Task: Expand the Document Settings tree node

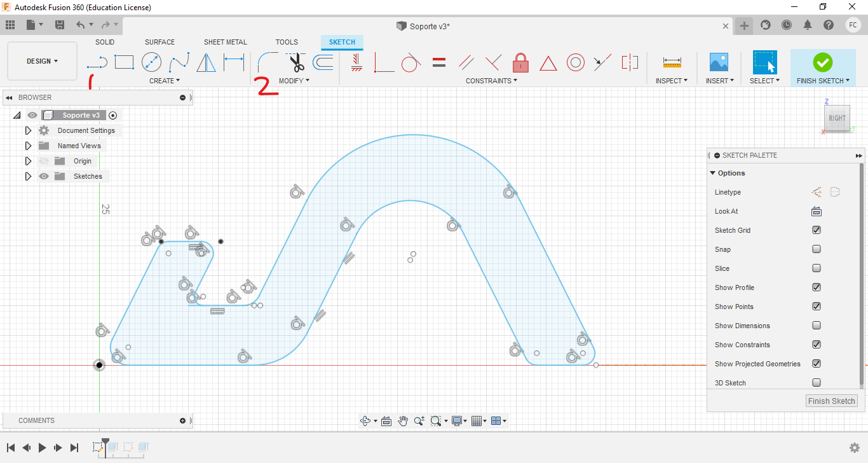Action: coord(28,130)
